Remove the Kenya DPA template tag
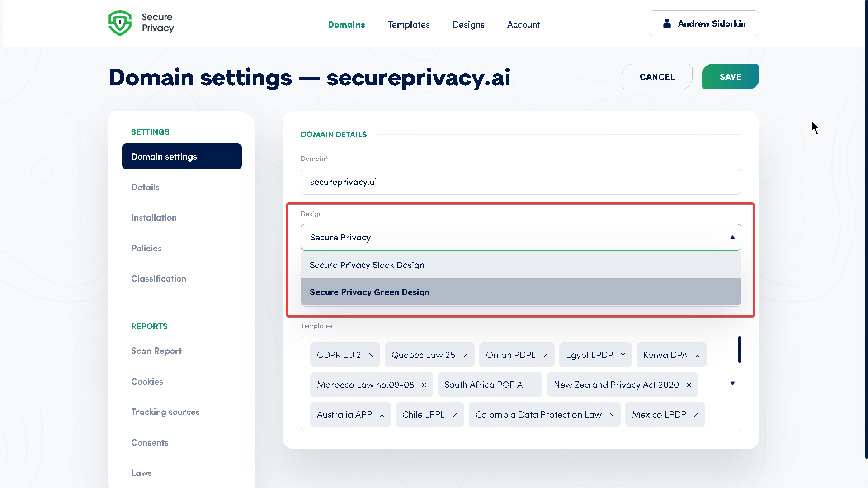Viewport: 868px width, 488px height. [698, 355]
